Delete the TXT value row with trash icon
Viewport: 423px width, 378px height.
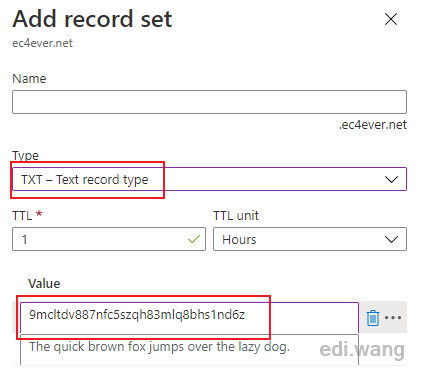pyautogui.click(x=373, y=318)
